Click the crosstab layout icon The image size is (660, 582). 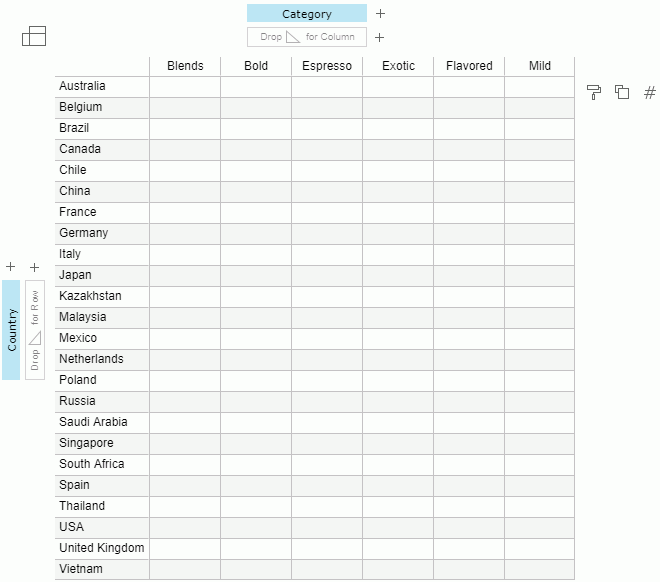(x=34, y=37)
